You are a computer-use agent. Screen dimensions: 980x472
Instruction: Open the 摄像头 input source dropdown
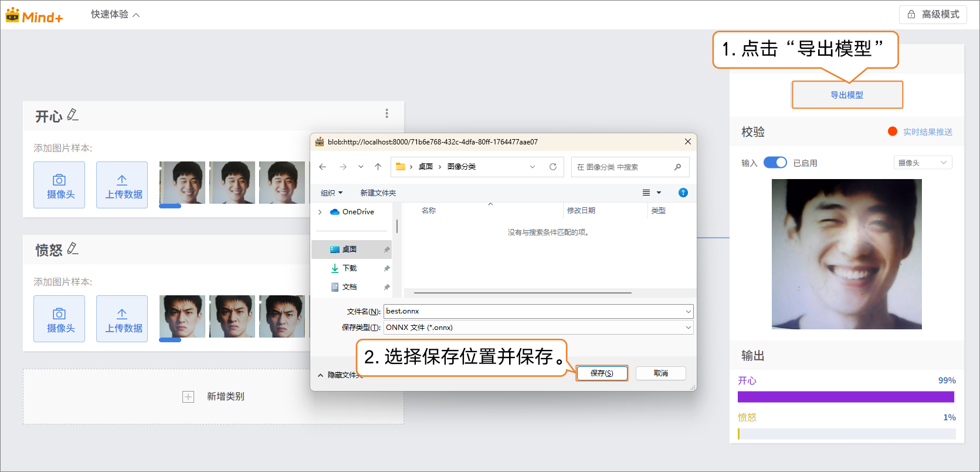click(923, 163)
